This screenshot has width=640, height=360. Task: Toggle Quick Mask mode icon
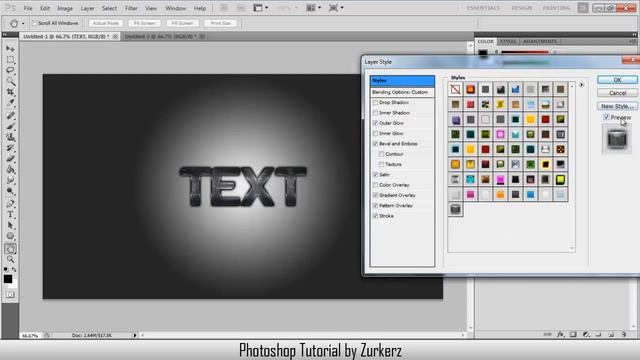tap(10, 294)
